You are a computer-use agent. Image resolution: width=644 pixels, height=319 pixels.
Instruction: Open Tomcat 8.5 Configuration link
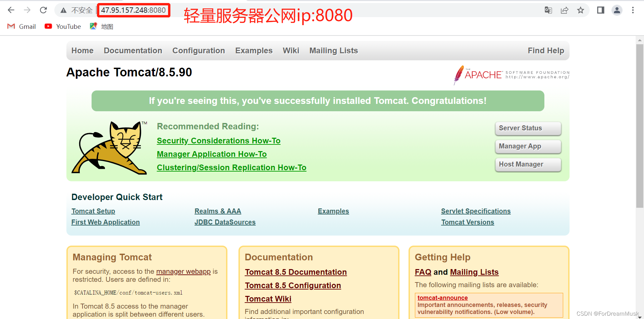pyautogui.click(x=293, y=285)
